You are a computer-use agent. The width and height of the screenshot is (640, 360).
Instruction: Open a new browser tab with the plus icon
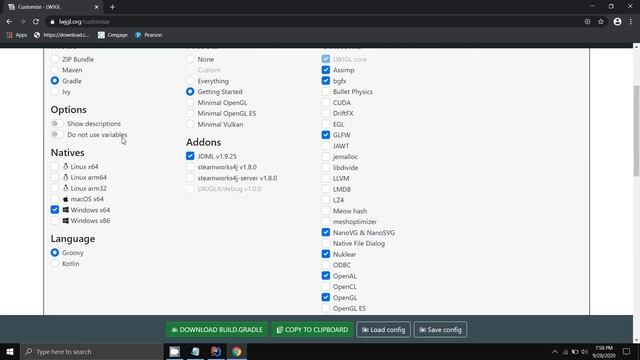pos(112,7)
